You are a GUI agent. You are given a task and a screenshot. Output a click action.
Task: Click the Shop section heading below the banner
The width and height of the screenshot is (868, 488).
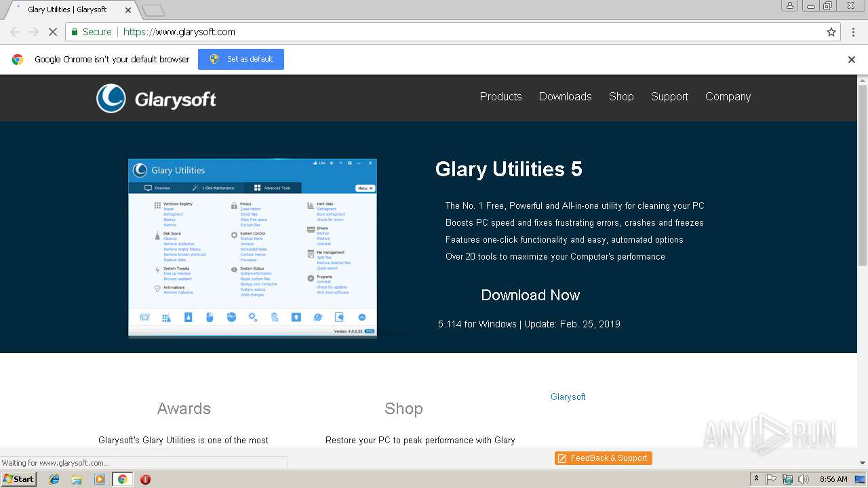tap(403, 409)
